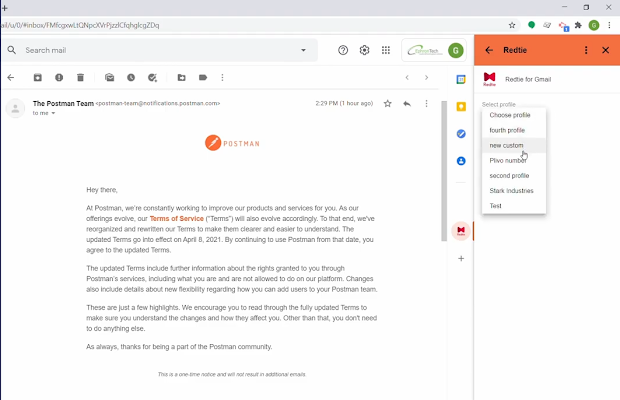Select 'second profile' option
Screen dimensions: 620x400
[514, 175]
